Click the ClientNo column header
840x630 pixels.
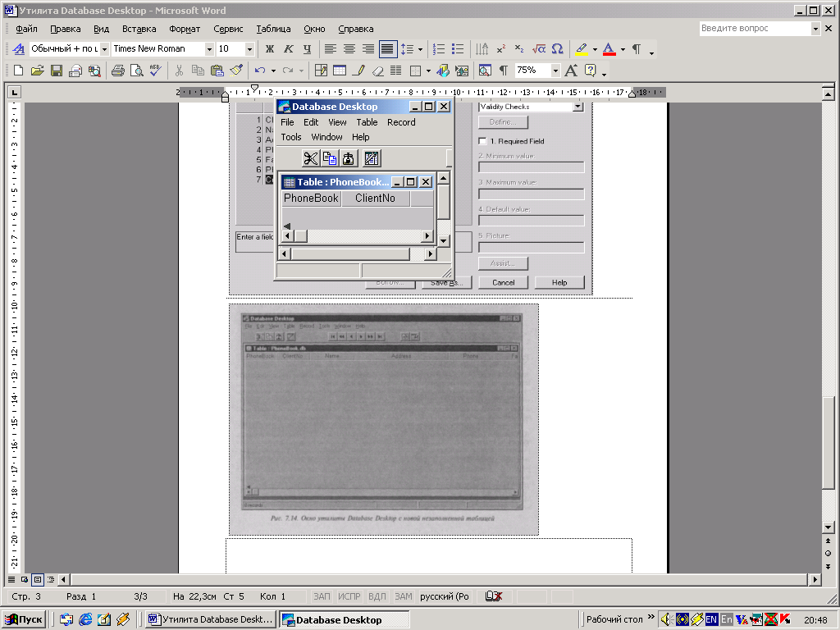pos(375,199)
